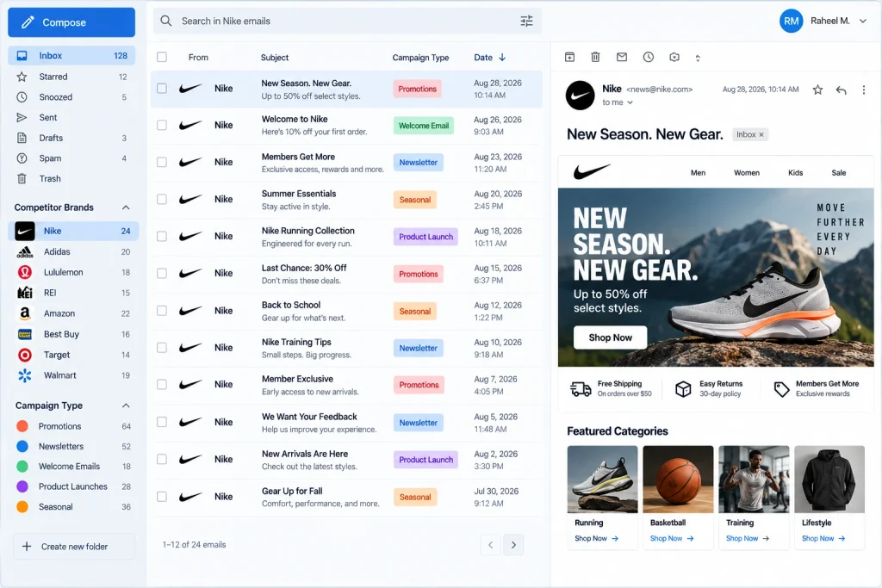Click the move-to-folder icon in email toolbar
Screen dimensions: 882x588
pos(674,57)
